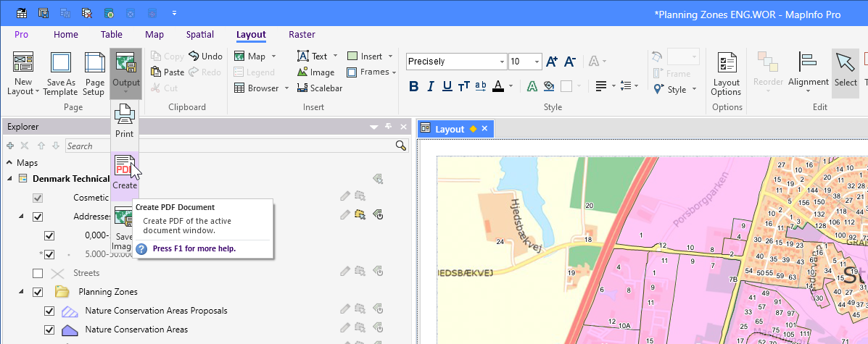Uncheck Nature Conservation Areas Proposals layer

click(49, 311)
